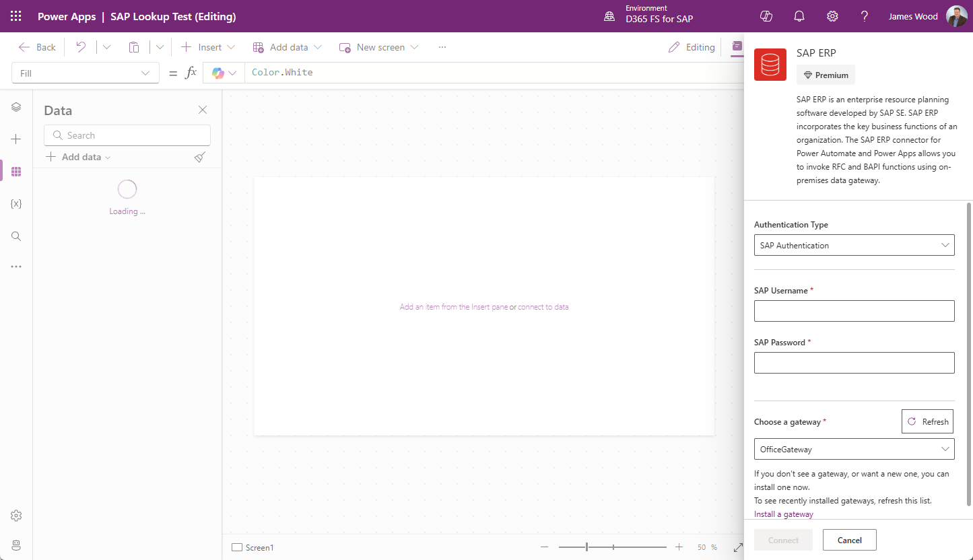The height and width of the screenshot is (560, 973).
Task: Select the Screen1 breadcrumb
Action: pyautogui.click(x=253, y=548)
